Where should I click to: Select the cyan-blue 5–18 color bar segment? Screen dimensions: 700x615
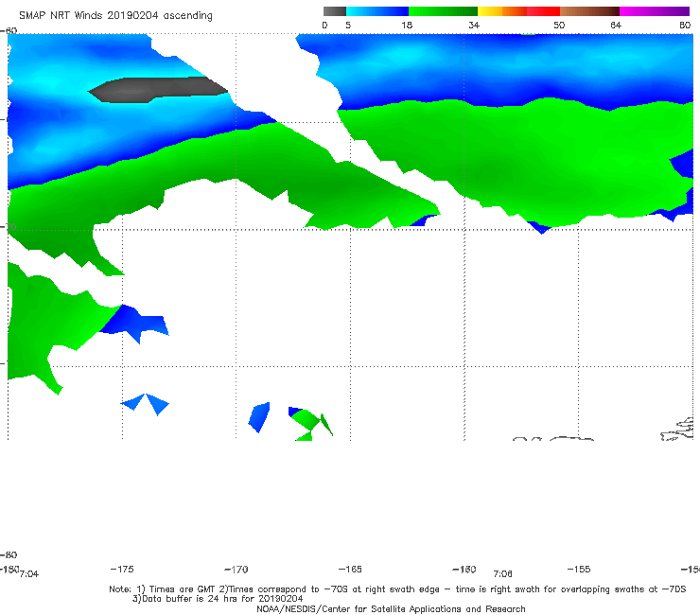pos(377,11)
